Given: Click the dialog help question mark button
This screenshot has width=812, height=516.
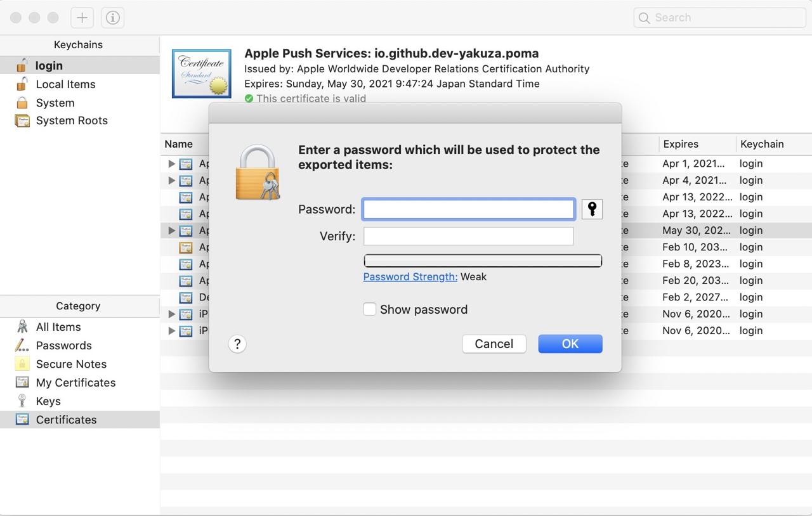Looking at the screenshot, I should tap(237, 344).
